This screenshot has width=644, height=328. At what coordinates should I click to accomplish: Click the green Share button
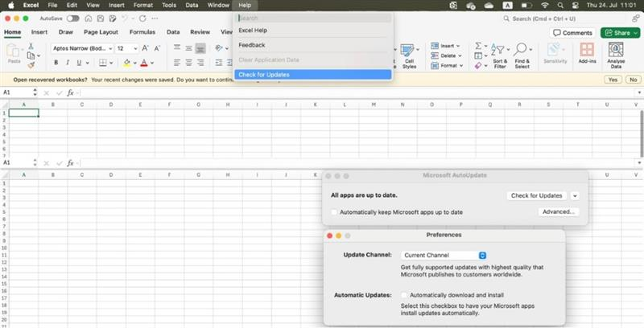point(620,33)
